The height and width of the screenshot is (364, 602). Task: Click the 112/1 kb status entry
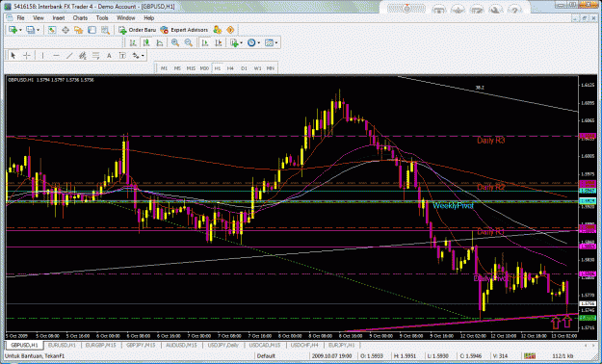[x=563, y=356]
